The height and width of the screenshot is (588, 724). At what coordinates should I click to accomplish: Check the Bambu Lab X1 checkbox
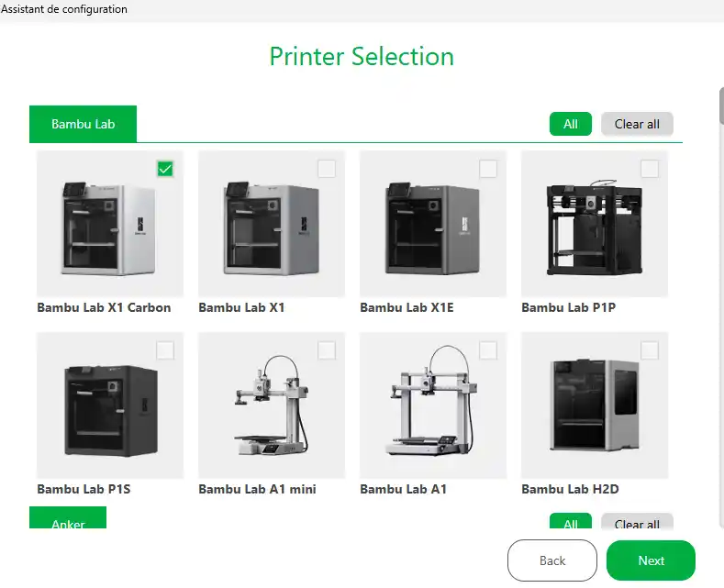(327, 169)
